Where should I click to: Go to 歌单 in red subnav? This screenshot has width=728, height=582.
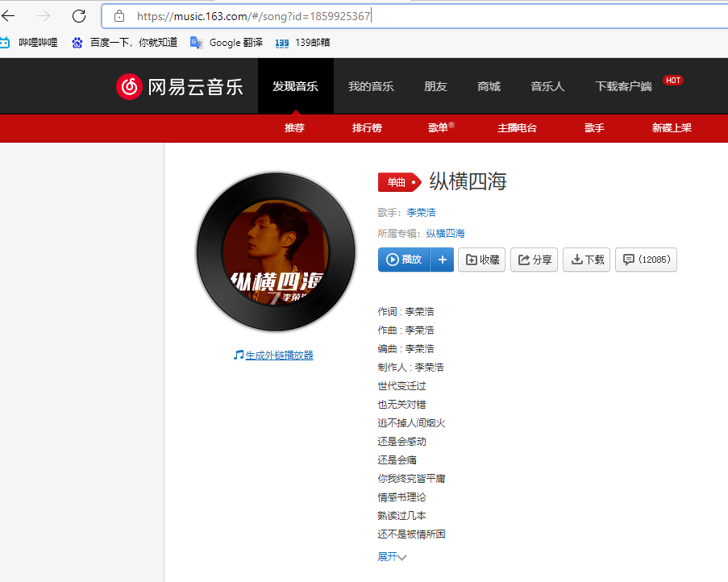(x=441, y=127)
